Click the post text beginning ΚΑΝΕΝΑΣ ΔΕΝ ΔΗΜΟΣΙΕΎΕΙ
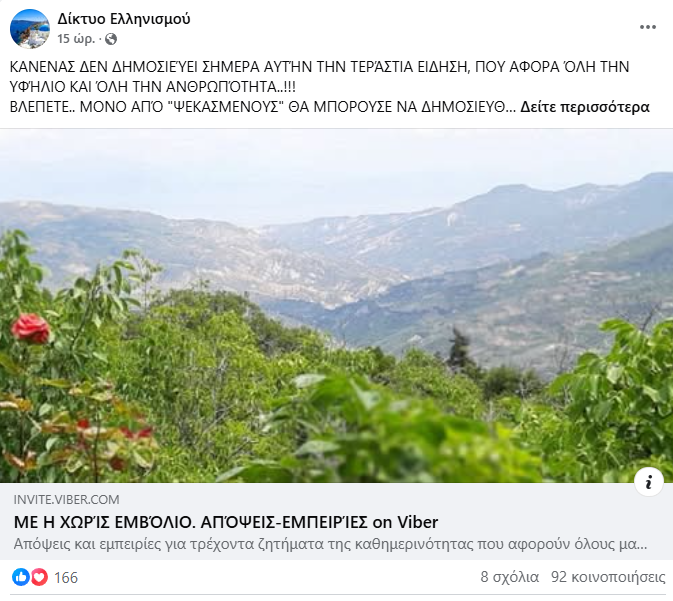 point(319,67)
